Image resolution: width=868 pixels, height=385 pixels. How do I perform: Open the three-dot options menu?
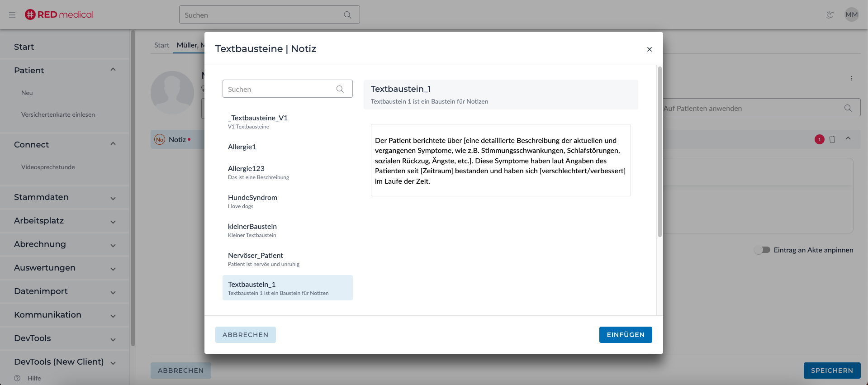coord(852,78)
